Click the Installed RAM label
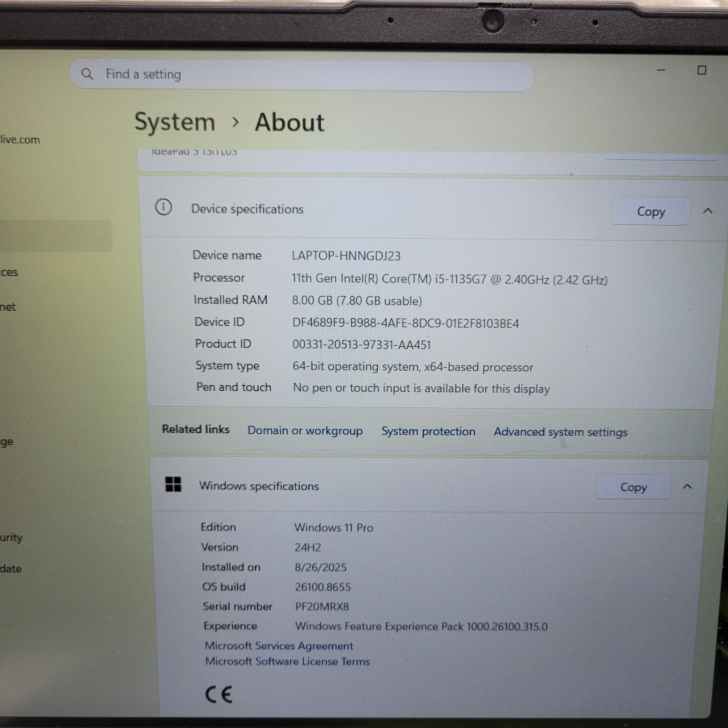 pos(230,300)
